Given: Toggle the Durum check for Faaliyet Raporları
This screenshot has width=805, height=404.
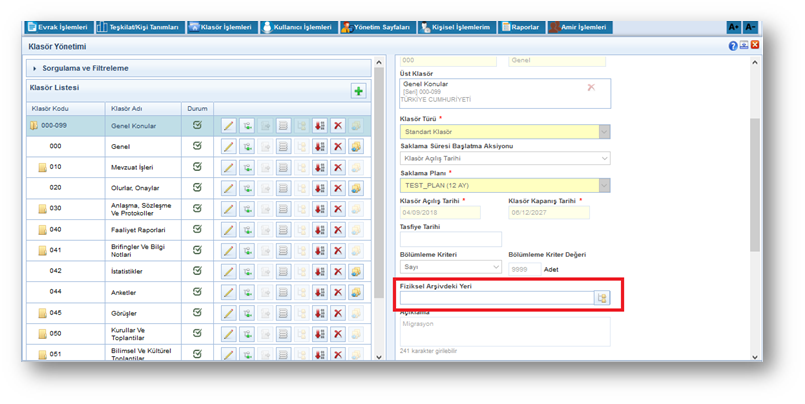Looking at the screenshot, I should pos(197,230).
